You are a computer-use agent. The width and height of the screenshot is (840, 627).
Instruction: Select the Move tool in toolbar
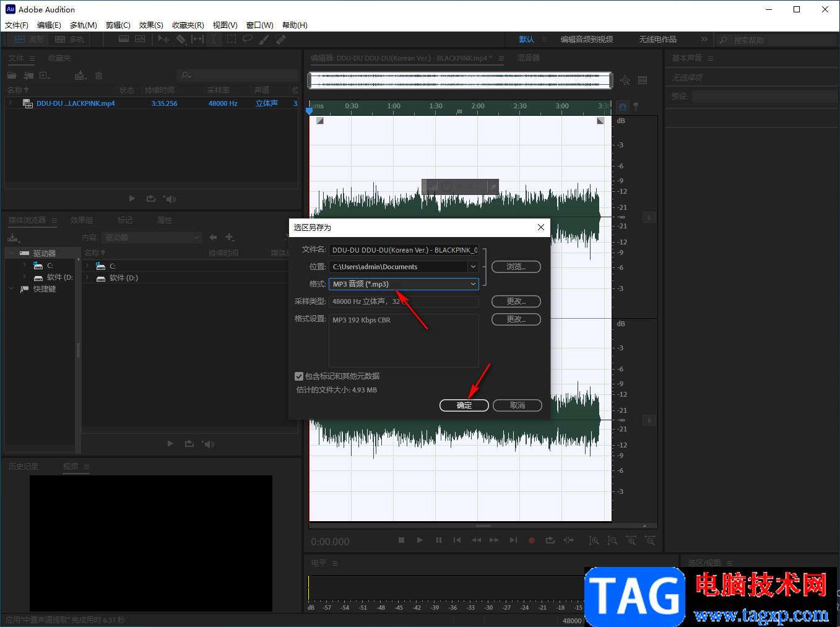(x=163, y=39)
